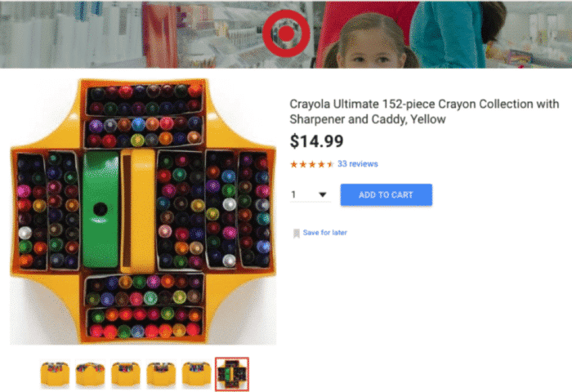
Task: Click the main crayon caddy product image
Action: point(143,212)
